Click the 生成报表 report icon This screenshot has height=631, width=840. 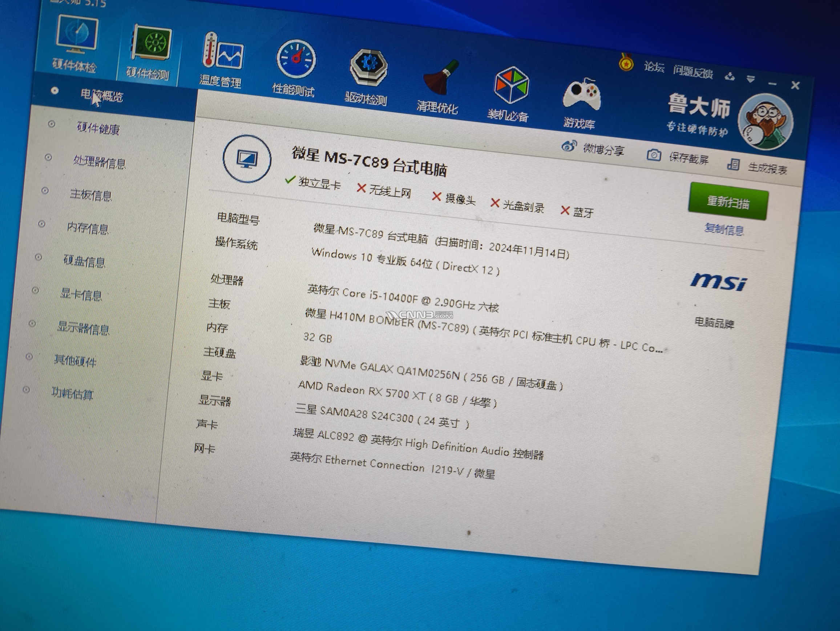coord(733,164)
